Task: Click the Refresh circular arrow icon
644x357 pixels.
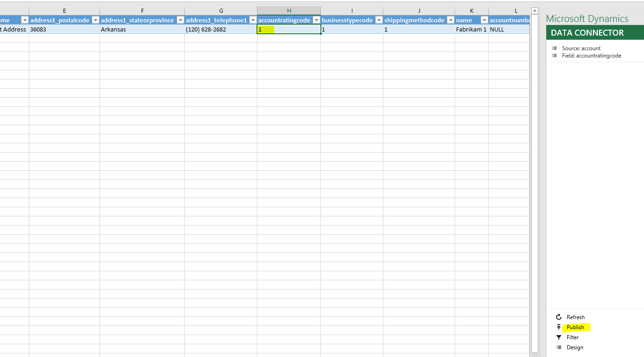Action: pos(559,317)
